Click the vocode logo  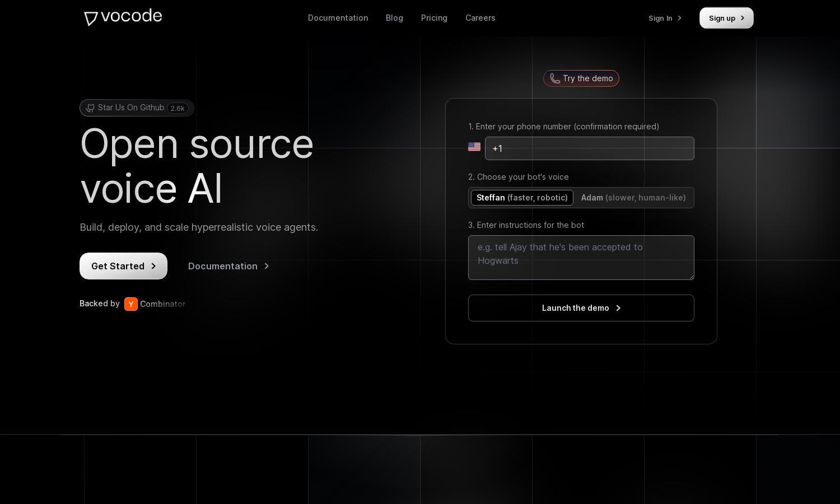tap(123, 17)
